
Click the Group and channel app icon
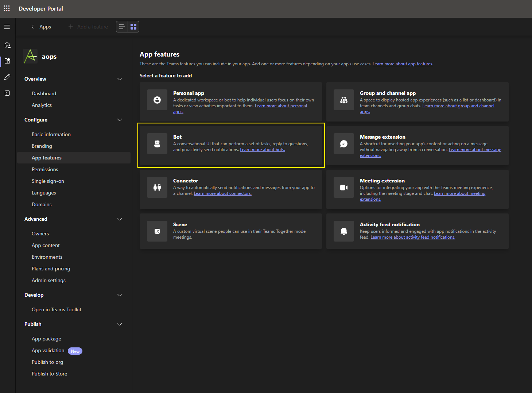[x=344, y=100]
